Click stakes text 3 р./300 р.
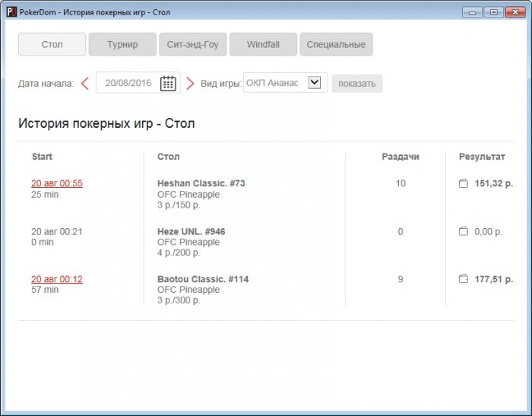 179,300
